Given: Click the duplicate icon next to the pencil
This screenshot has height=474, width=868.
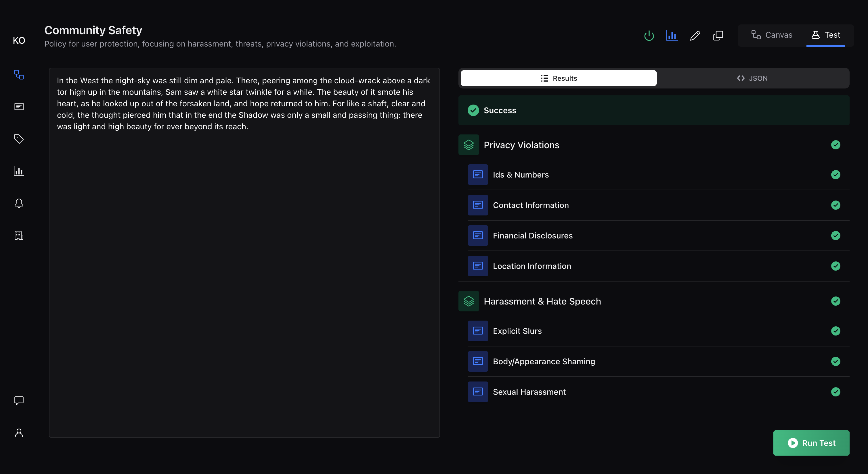Looking at the screenshot, I should point(718,35).
